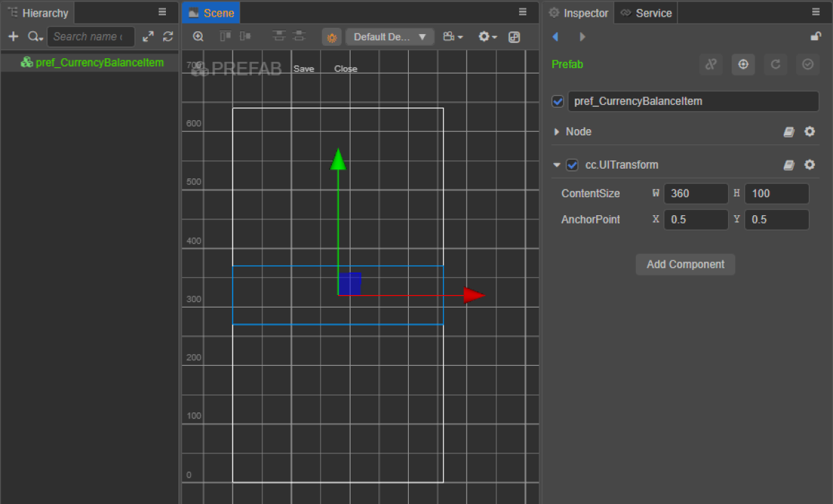
Task: Click the zoom magnifier icon in Scene toolbar
Action: click(199, 37)
